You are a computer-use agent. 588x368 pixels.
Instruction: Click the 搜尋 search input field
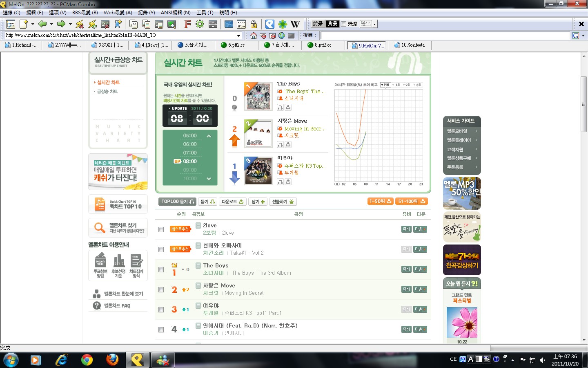click(445, 36)
